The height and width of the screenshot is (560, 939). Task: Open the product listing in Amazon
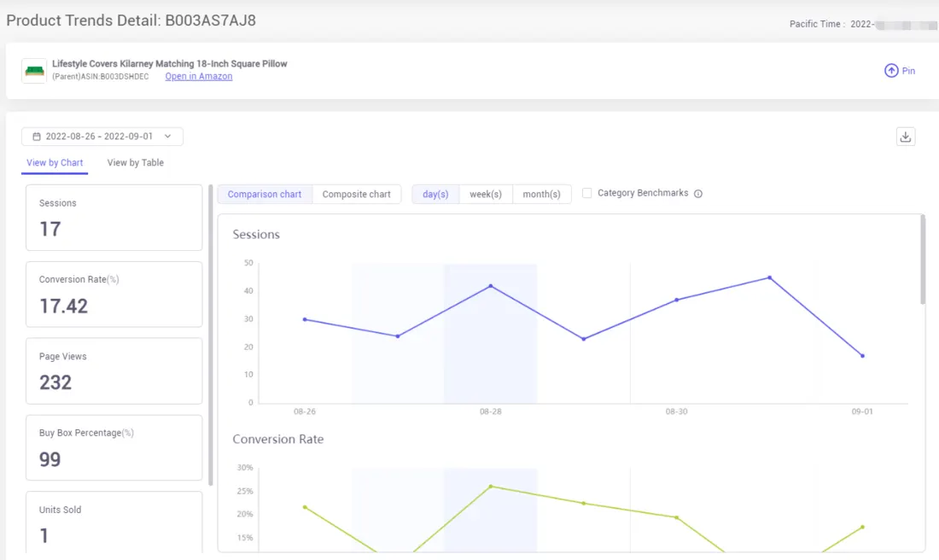[x=198, y=76]
